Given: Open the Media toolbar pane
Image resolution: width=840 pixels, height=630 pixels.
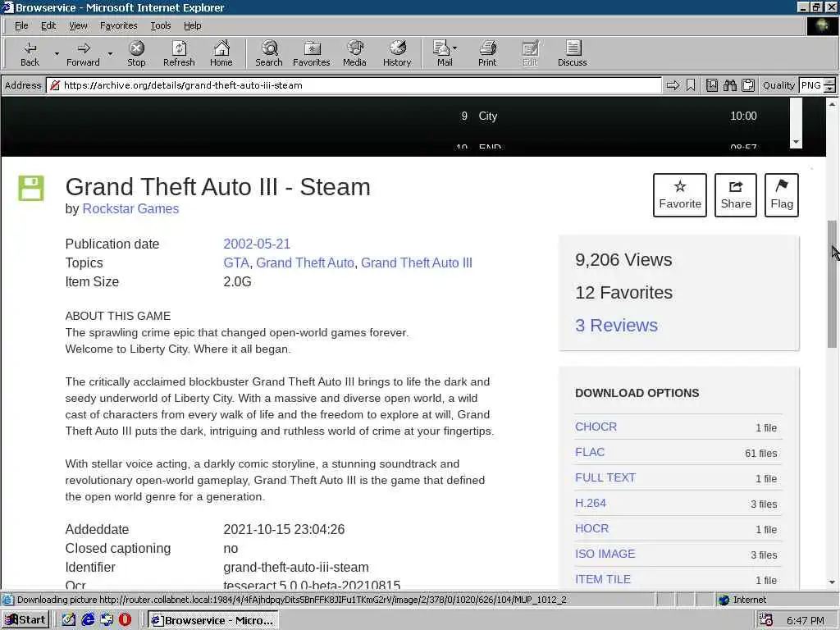Looking at the screenshot, I should pyautogui.click(x=354, y=53).
